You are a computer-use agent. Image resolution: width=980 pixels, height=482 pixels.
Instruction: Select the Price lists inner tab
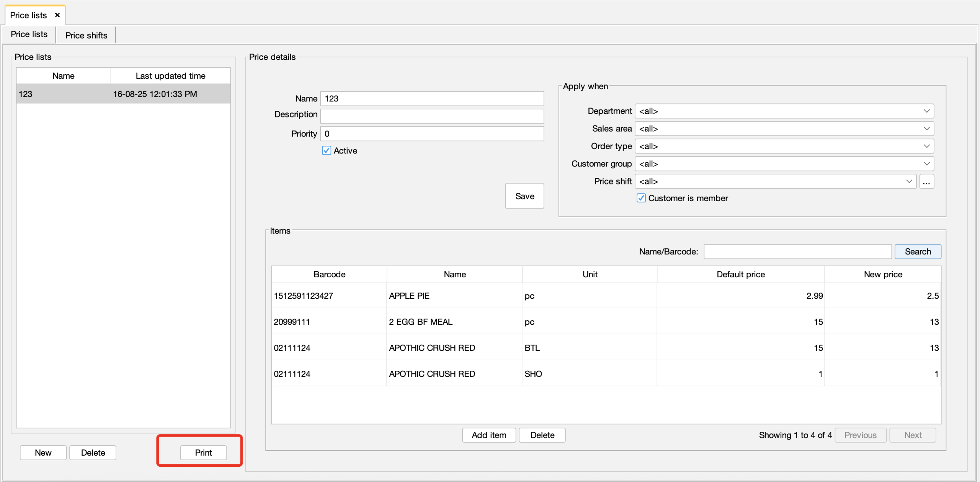pos(29,34)
